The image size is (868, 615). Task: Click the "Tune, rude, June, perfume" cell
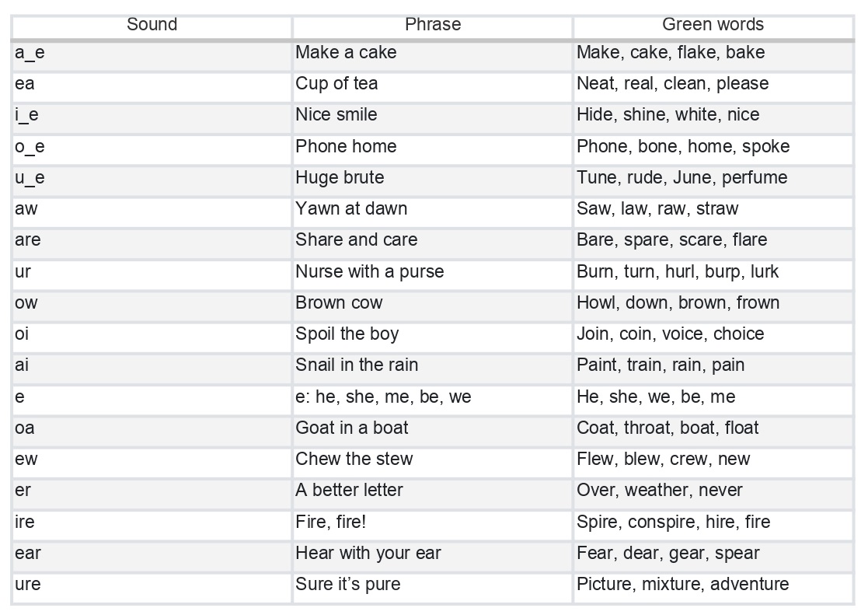(713, 178)
